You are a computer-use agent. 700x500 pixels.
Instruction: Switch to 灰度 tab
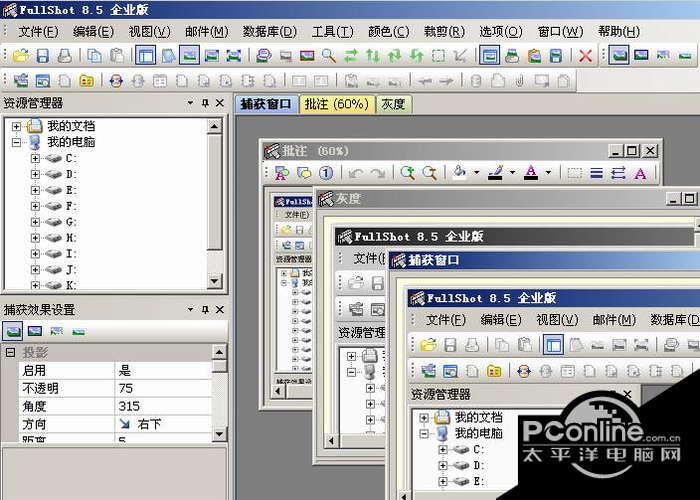coord(393,104)
